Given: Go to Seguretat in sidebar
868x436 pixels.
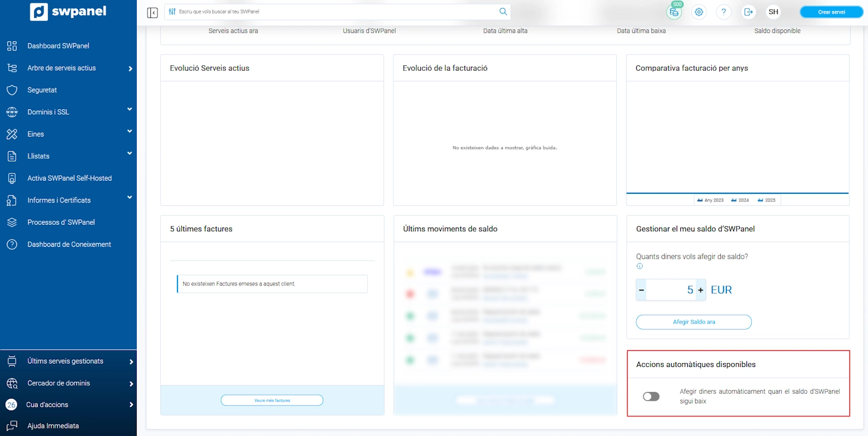Looking at the screenshot, I should tap(42, 90).
